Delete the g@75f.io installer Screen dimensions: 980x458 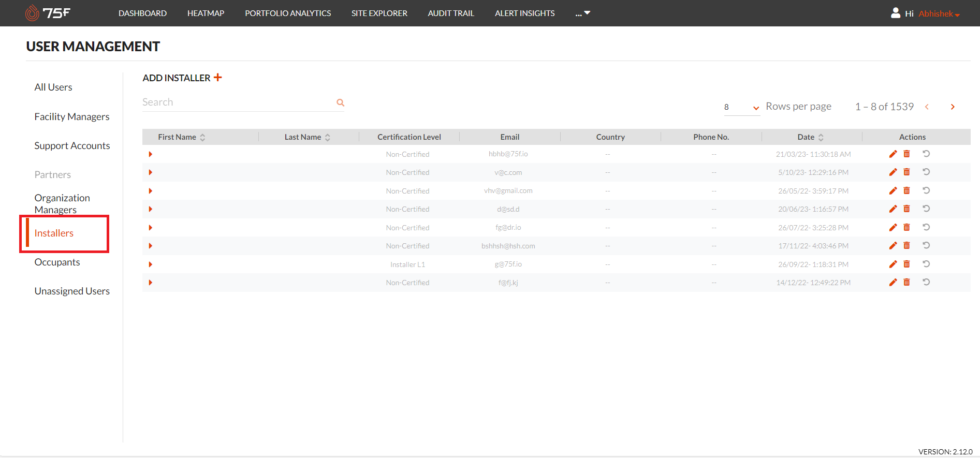[x=906, y=264]
